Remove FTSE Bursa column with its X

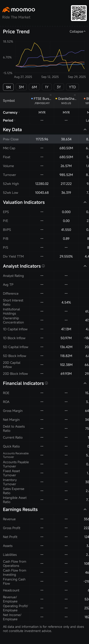pyautogui.click(x=51, y=95)
